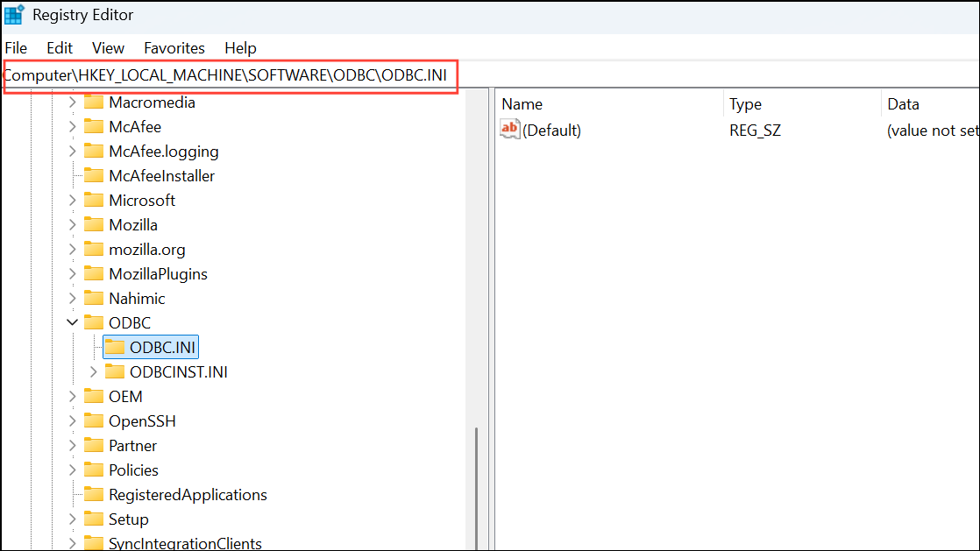Open the Favorites menu
Image resolution: width=980 pixels, height=551 pixels.
tap(174, 48)
